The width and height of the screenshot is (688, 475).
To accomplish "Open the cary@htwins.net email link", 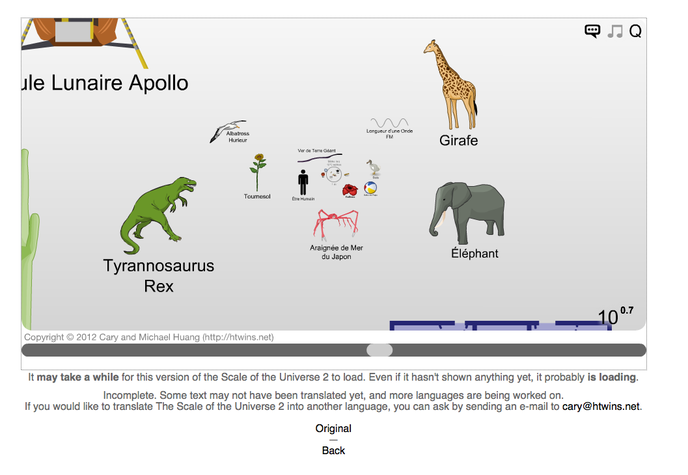I will 600,407.
